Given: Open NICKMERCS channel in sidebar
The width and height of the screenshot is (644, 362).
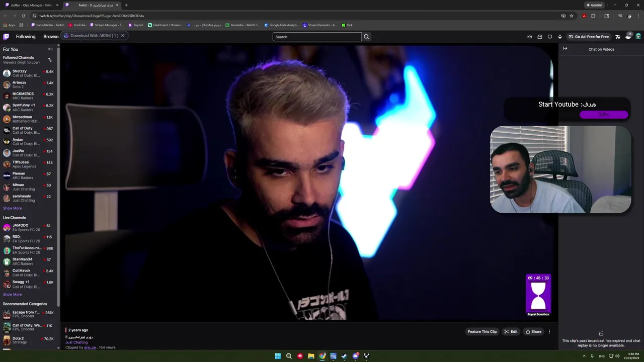Looking at the screenshot, I should coord(29,96).
